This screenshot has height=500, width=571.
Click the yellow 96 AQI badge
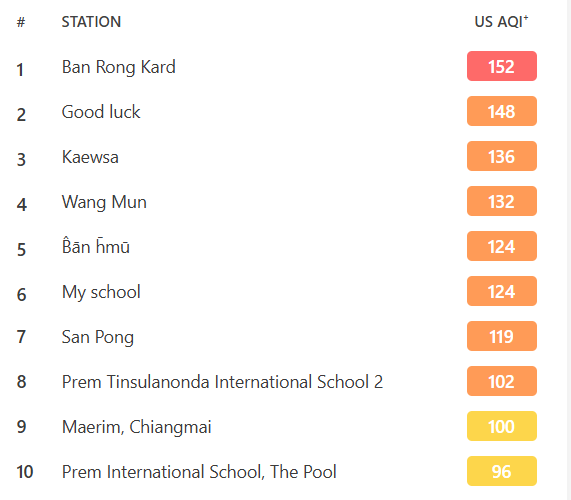(x=502, y=471)
